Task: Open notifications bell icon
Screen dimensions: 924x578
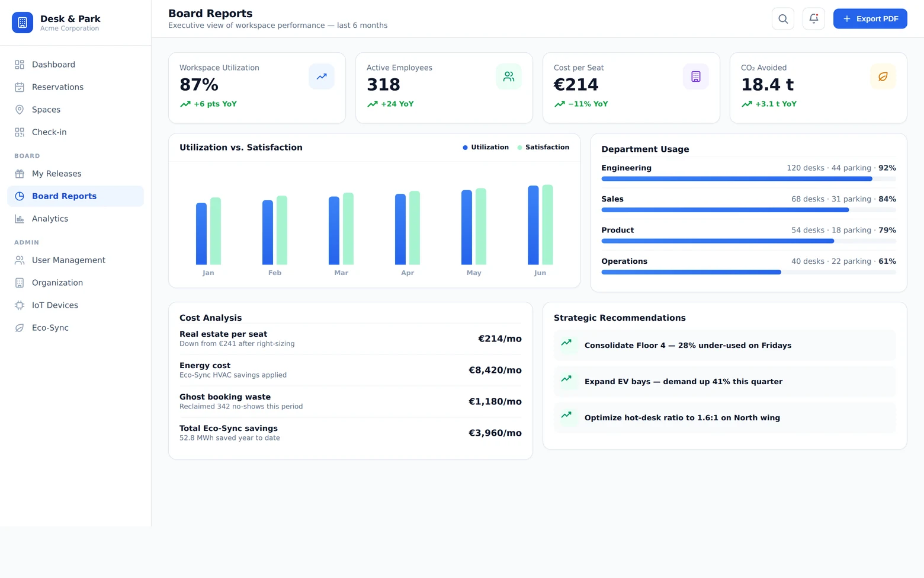Action: 813,19
